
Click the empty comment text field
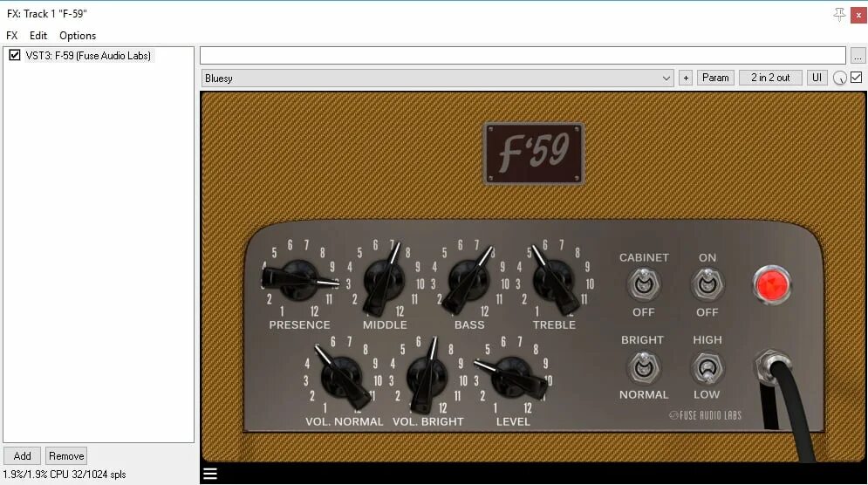[x=523, y=55]
